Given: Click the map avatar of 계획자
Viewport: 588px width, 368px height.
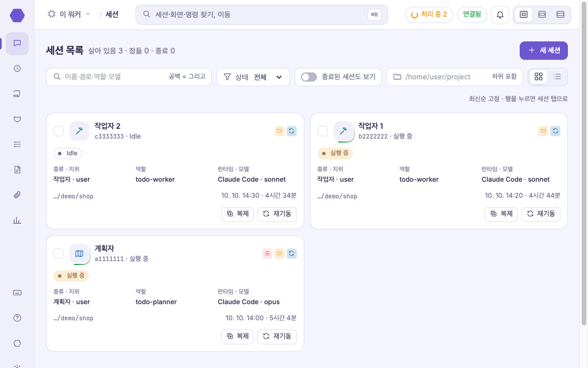Looking at the screenshot, I should tap(79, 254).
